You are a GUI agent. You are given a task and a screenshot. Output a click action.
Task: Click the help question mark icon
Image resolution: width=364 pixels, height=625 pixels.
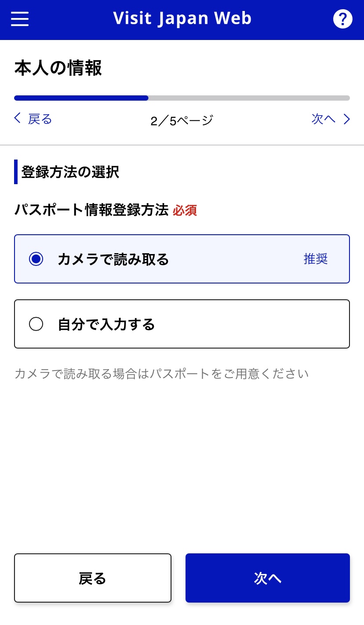pos(342,19)
